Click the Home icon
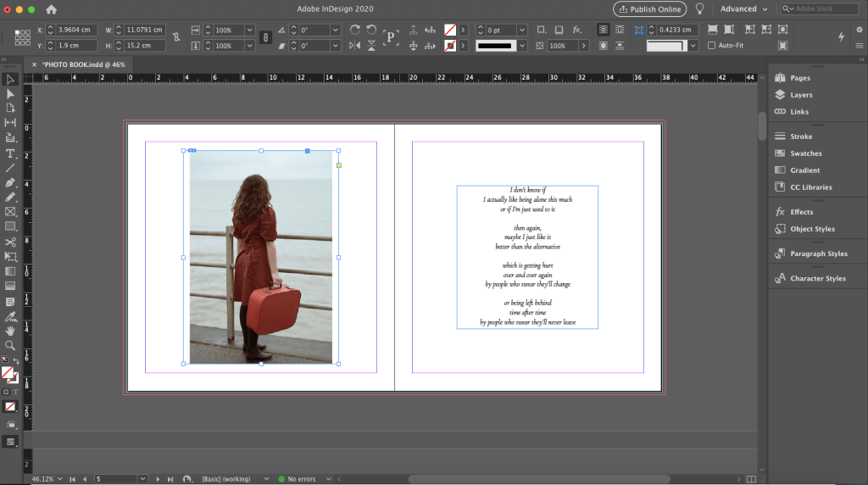The height and width of the screenshot is (485, 868). click(x=52, y=9)
